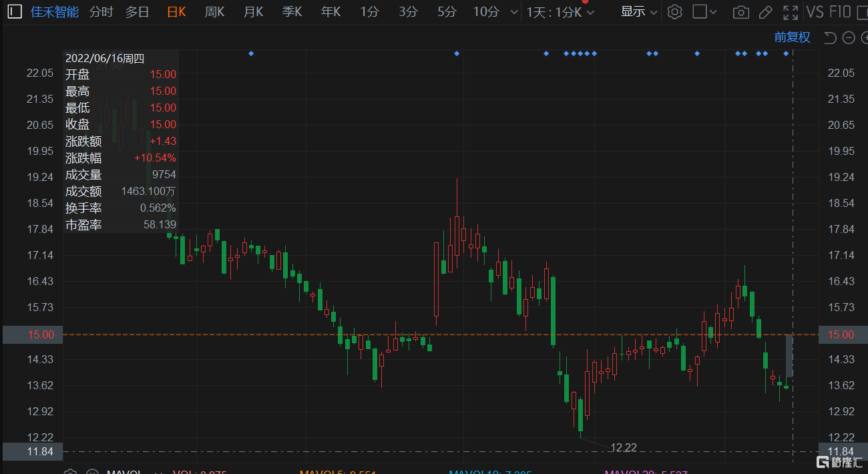Expand more periods chevron after 10分
This screenshot has height=474, width=868.
pyautogui.click(x=513, y=12)
